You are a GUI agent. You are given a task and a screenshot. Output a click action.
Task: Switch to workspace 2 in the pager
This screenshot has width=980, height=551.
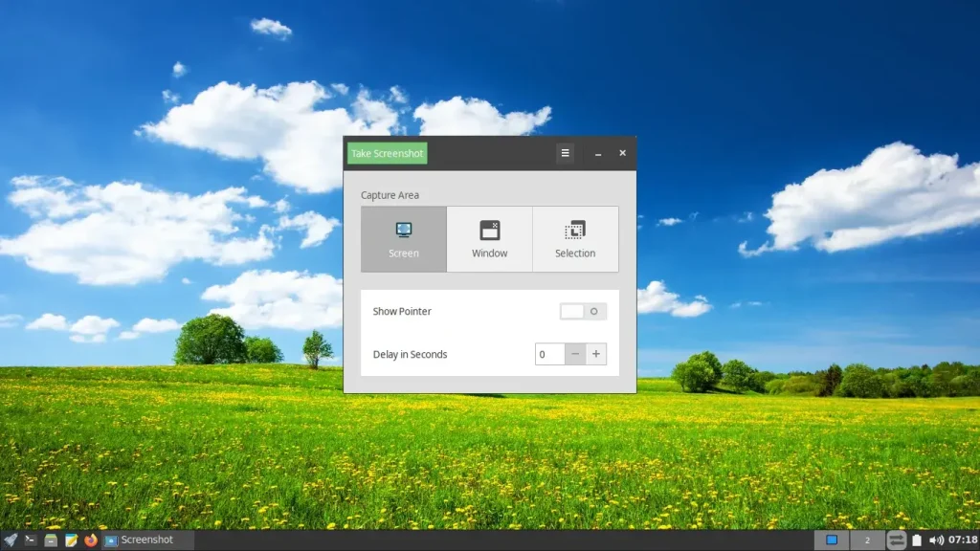point(867,540)
